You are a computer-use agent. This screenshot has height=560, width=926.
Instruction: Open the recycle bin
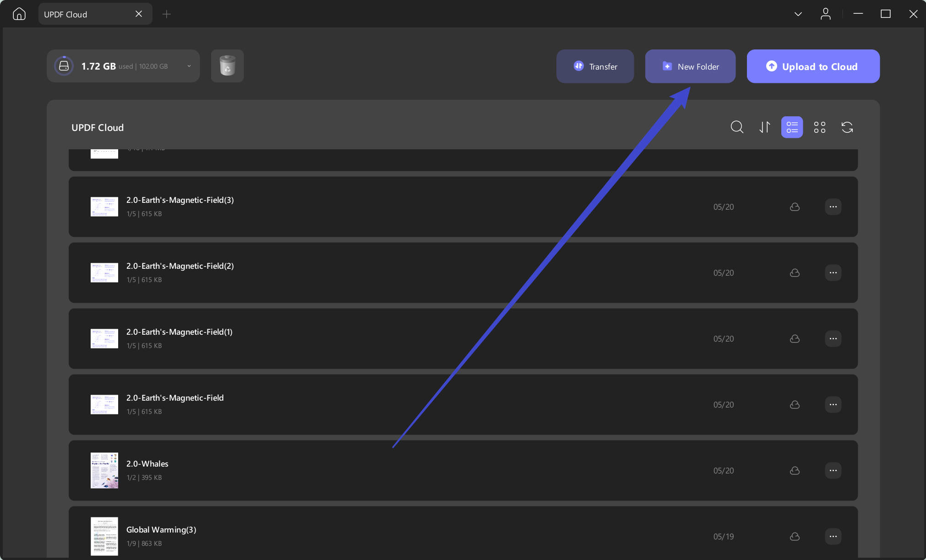click(x=227, y=66)
